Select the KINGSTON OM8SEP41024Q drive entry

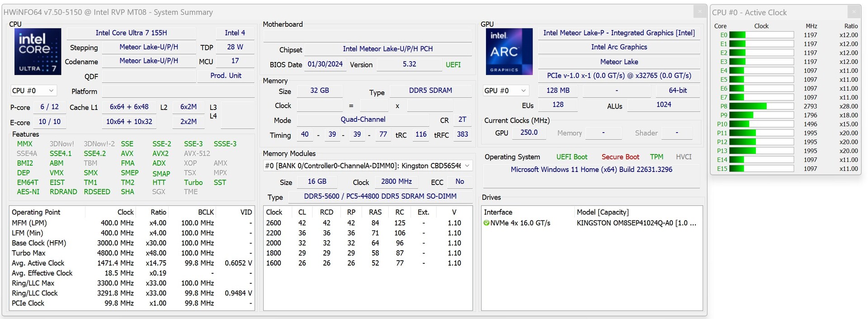(x=636, y=223)
